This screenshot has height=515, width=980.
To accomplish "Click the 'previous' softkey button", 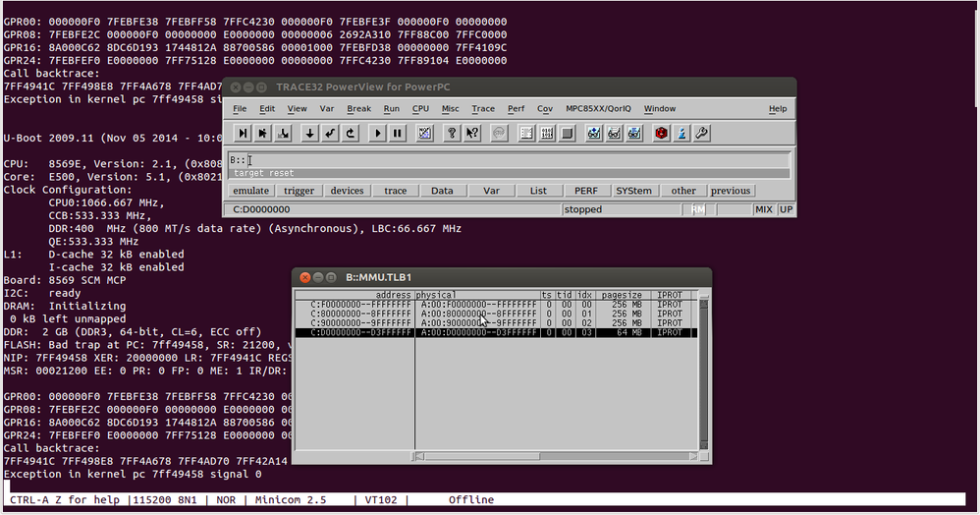I will point(731,191).
